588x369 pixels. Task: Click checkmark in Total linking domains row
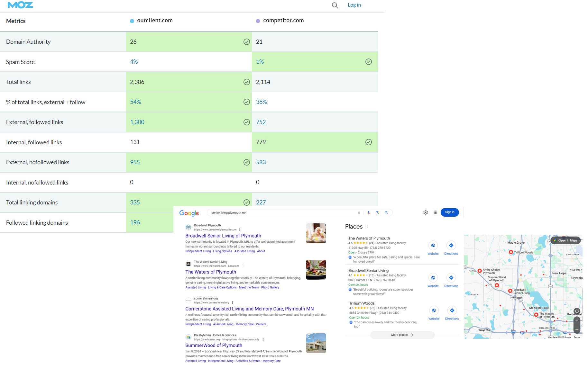[x=247, y=203]
